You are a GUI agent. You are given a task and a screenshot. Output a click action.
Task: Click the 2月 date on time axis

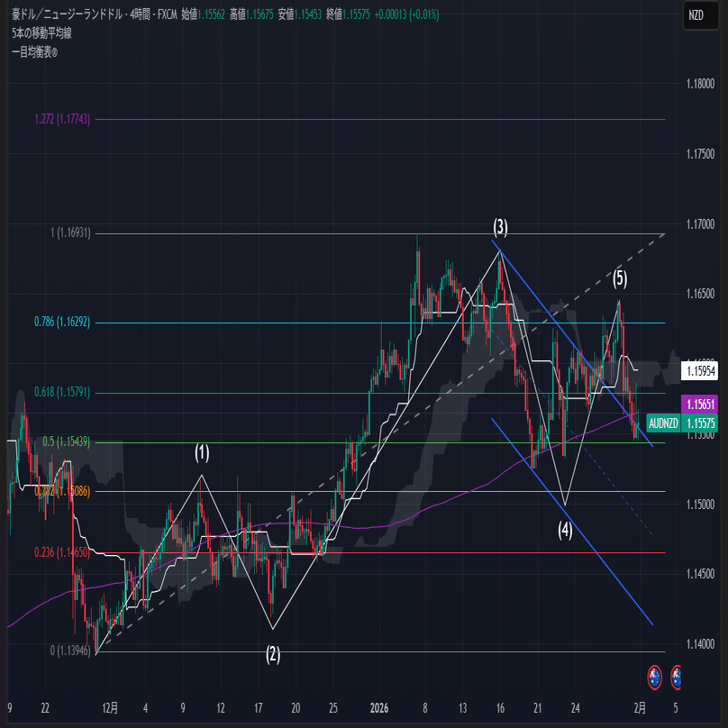(640, 708)
